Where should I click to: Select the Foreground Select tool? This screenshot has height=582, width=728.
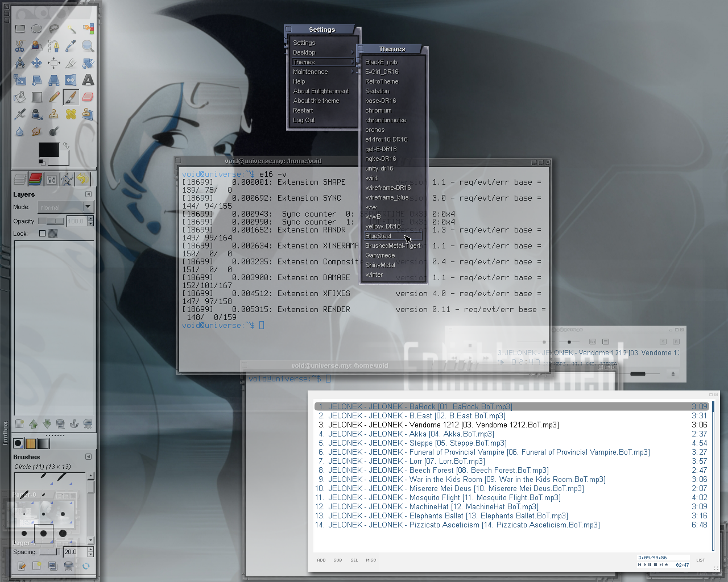pos(37,45)
